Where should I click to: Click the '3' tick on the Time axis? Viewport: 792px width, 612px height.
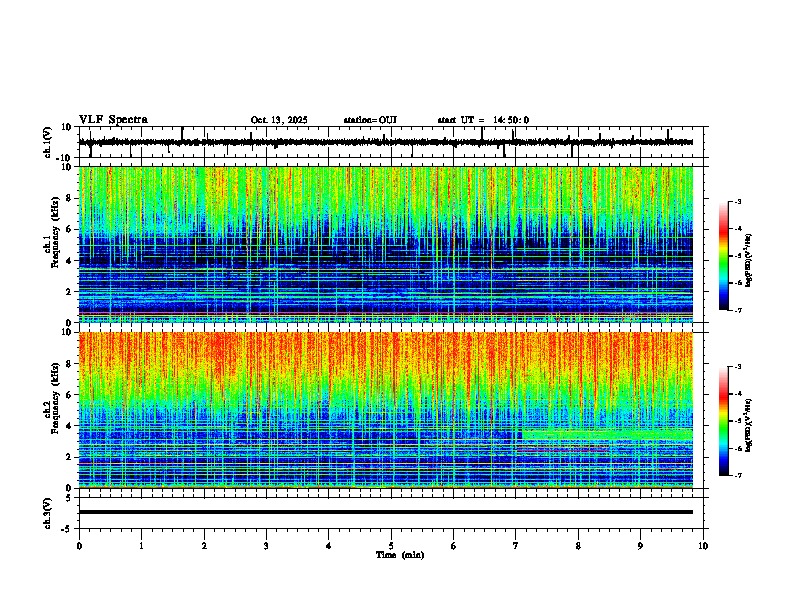[x=266, y=546]
